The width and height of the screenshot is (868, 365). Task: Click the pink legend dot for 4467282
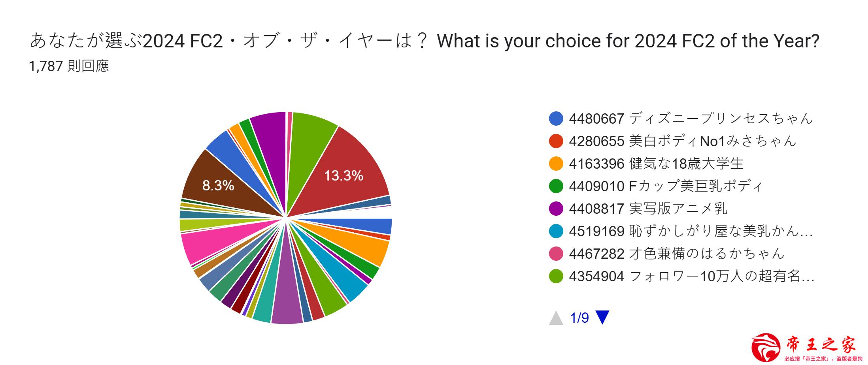[556, 254]
